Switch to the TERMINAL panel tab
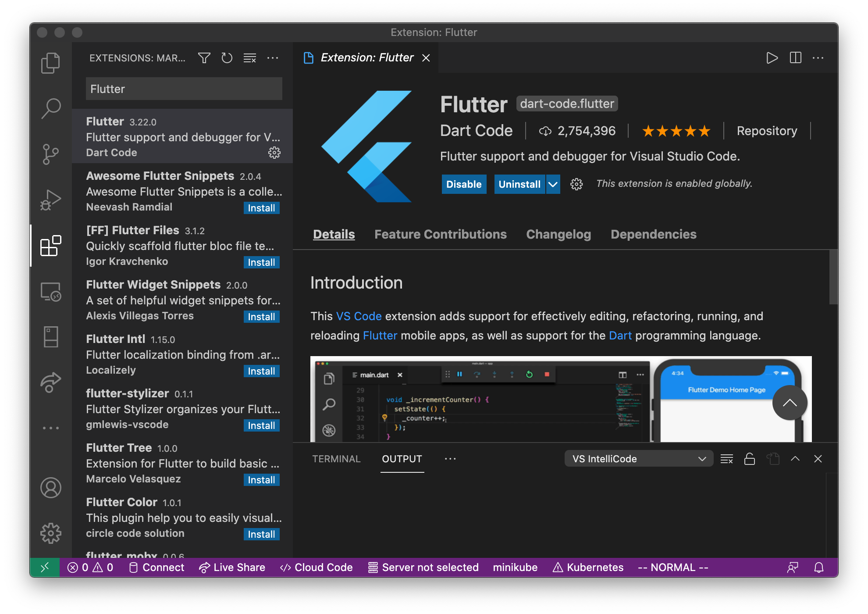The height and width of the screenshot is (614, 868). pos(336,459)
